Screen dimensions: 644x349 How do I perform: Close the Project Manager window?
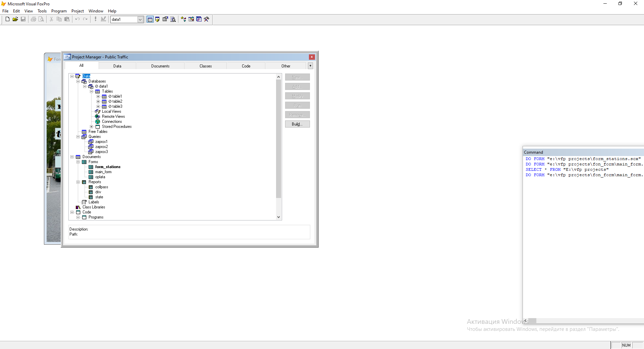coord(312,57)
